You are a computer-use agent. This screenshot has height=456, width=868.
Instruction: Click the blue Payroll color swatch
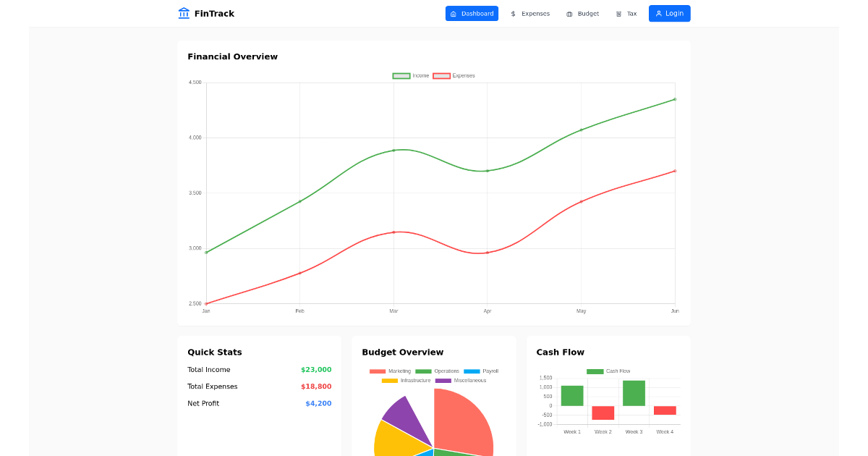[472, 371]
